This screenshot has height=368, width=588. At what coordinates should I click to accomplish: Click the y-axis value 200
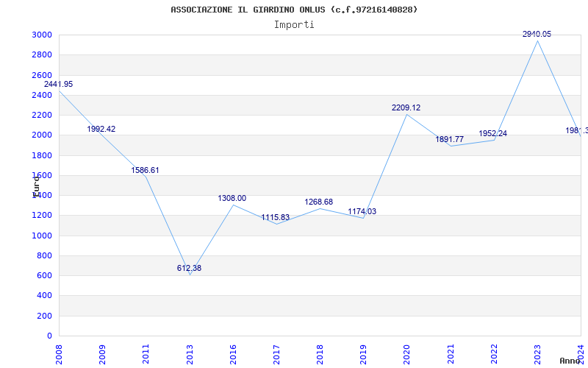tap(46, 316)
